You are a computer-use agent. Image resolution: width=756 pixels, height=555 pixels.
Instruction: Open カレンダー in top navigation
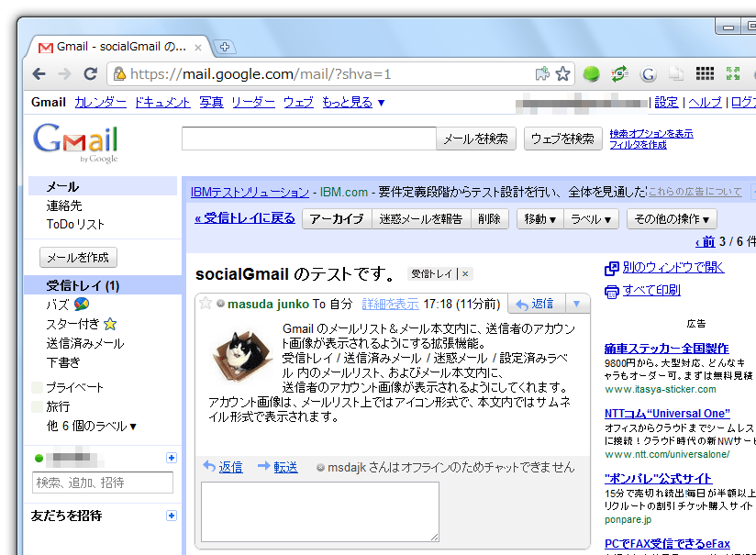pyautogui.click(x=100, y=102)
